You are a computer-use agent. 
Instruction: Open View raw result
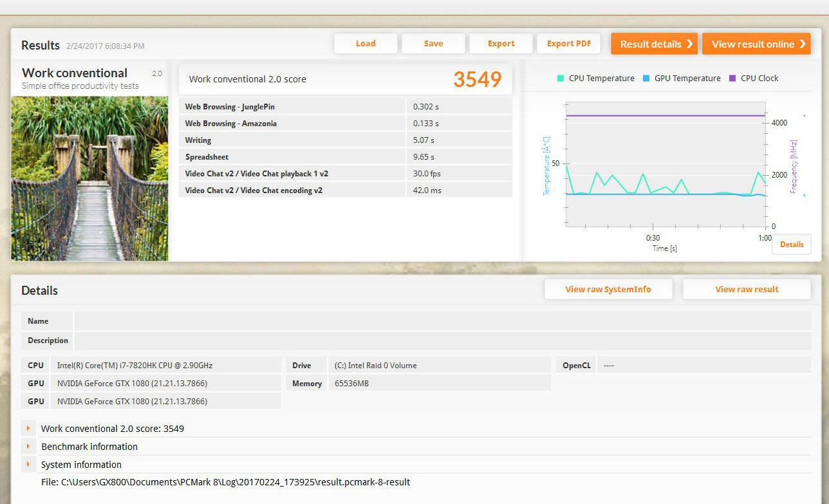coord(747,290)
